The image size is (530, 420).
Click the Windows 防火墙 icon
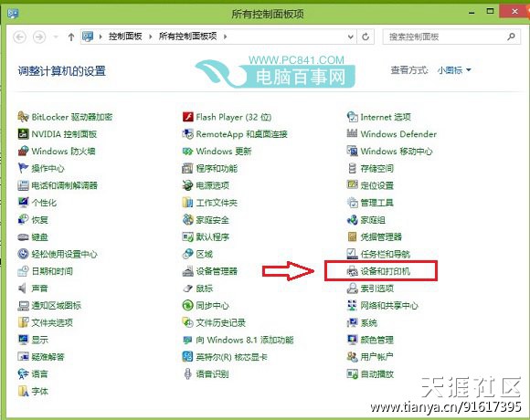tap(23, 151)
